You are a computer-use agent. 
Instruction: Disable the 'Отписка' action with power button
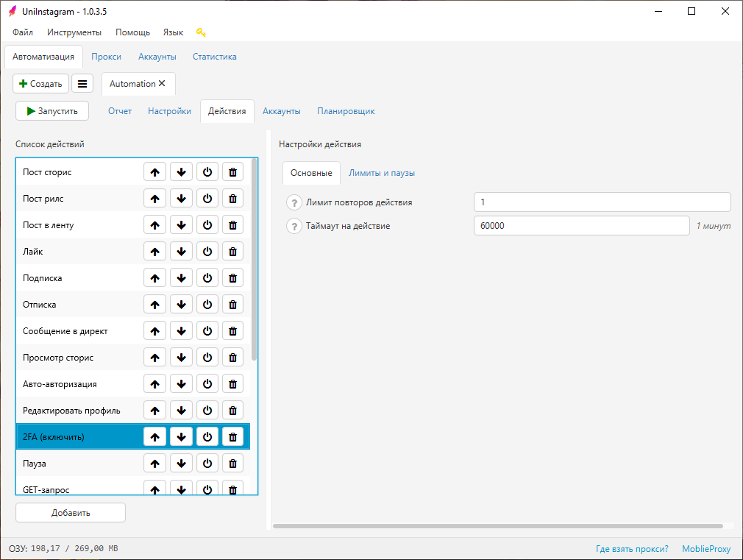point(207,305)
